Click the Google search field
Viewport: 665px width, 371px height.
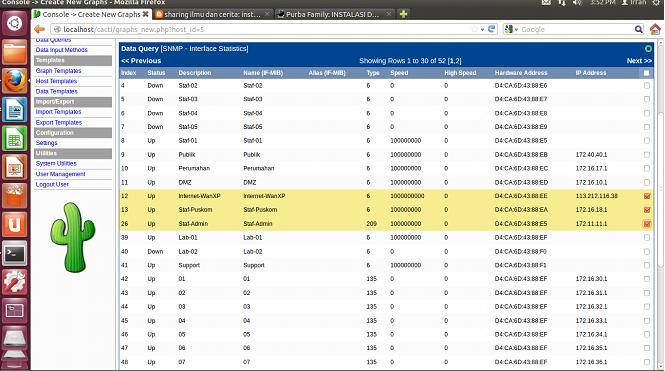(576, 29)
